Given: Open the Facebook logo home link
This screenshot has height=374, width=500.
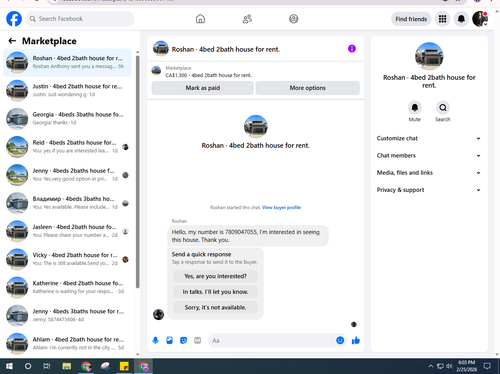Looking at the screenshot, I should [14, 19].
